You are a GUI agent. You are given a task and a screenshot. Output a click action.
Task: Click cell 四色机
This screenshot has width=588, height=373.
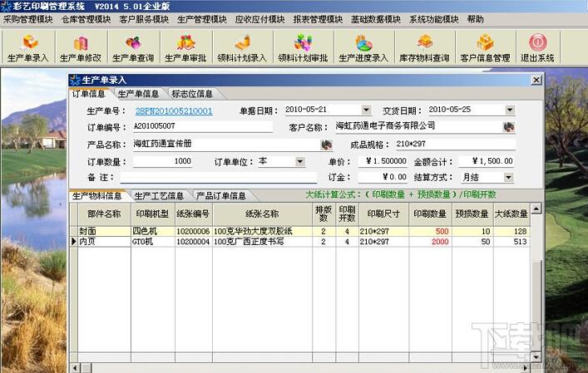click(x=153, y=232)
